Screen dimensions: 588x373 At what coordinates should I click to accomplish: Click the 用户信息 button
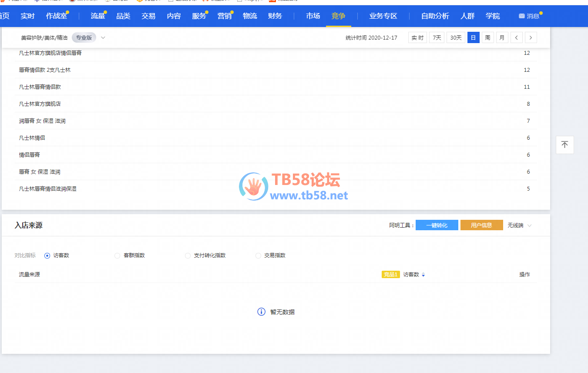click(482, 225)
